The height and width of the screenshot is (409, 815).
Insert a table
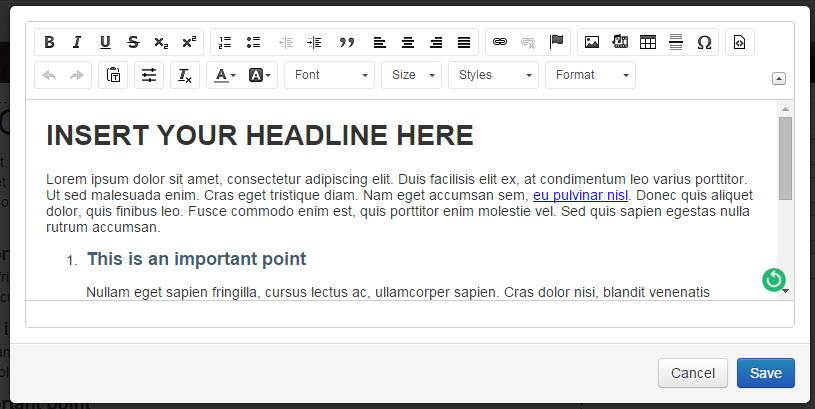[x=648, y=42]
